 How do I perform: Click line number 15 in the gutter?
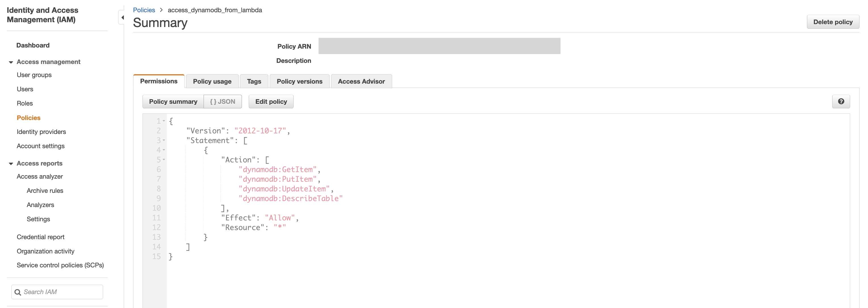(156, 257)
